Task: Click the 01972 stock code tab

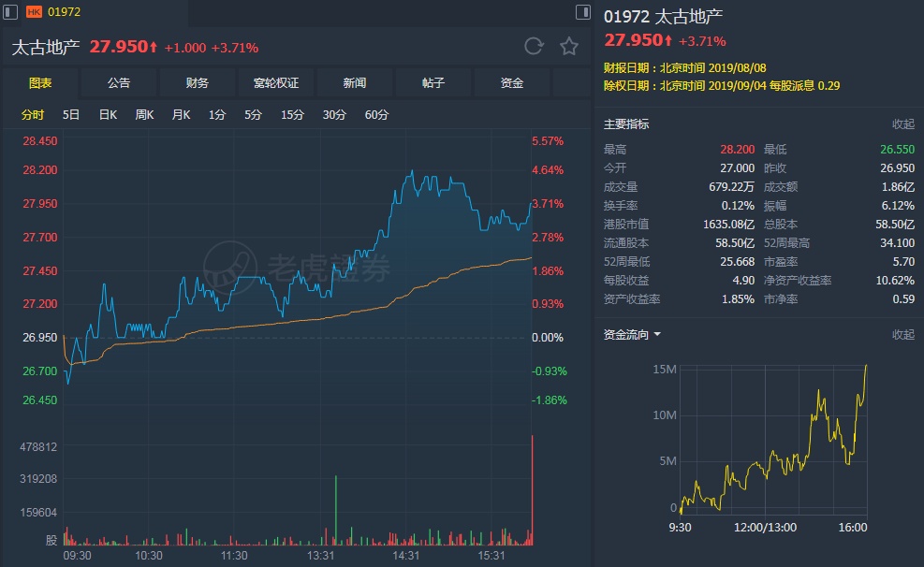Action: point(63,12)
